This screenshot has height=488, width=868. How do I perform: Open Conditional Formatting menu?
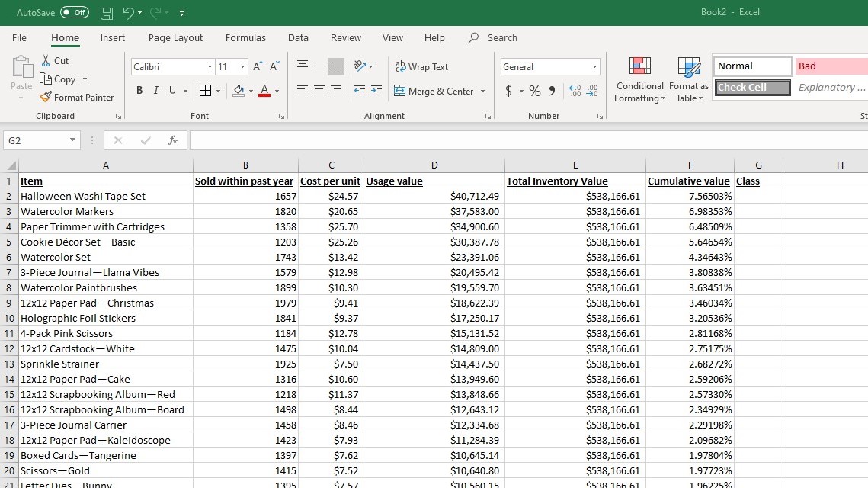pyautogui.click(x=640, y=80)
